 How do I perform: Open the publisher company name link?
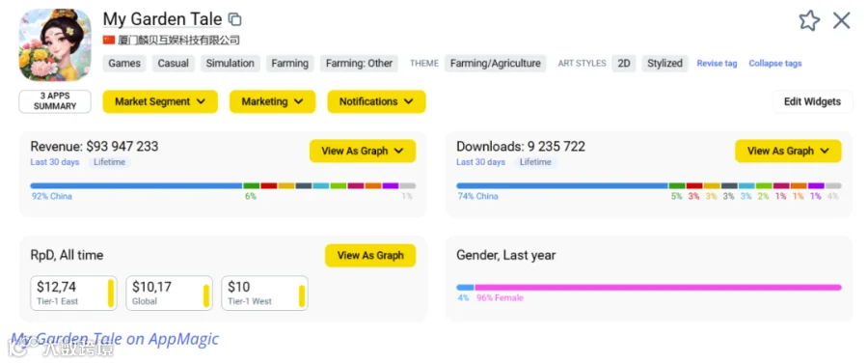178,40
